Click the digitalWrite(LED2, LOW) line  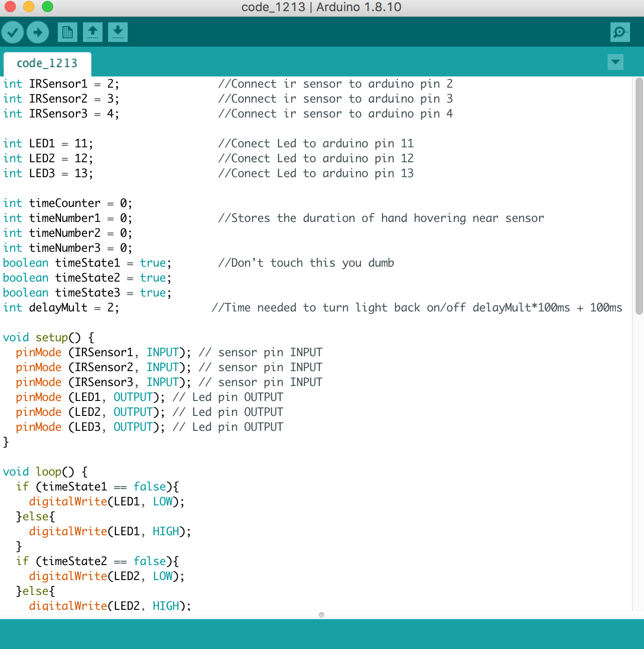107,576
